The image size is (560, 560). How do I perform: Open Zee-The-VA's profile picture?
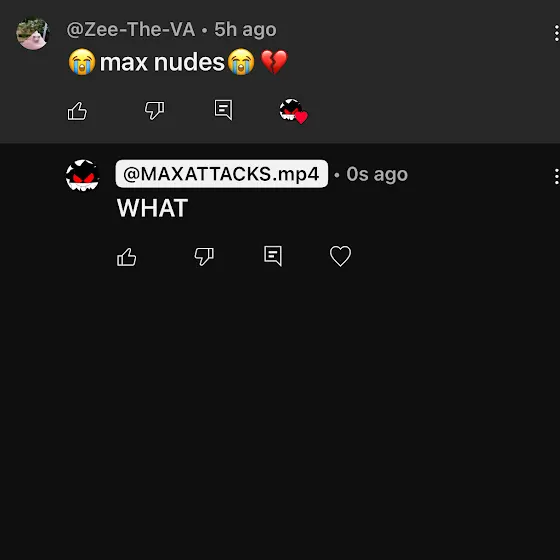(x=32, y=33)
